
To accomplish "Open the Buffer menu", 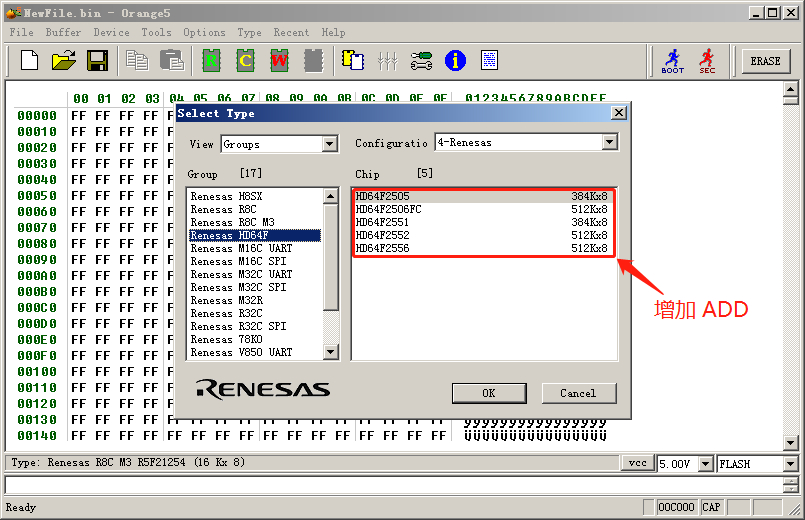I will [x=63, y=32].
